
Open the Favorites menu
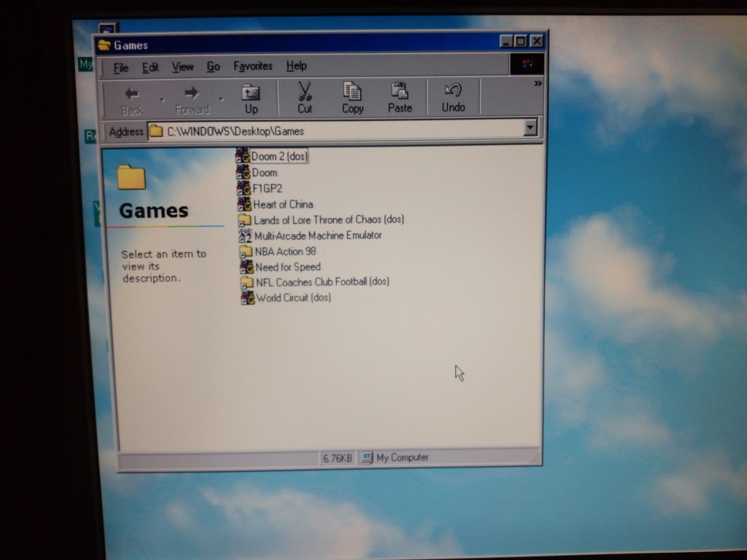[x=252, y=66]
